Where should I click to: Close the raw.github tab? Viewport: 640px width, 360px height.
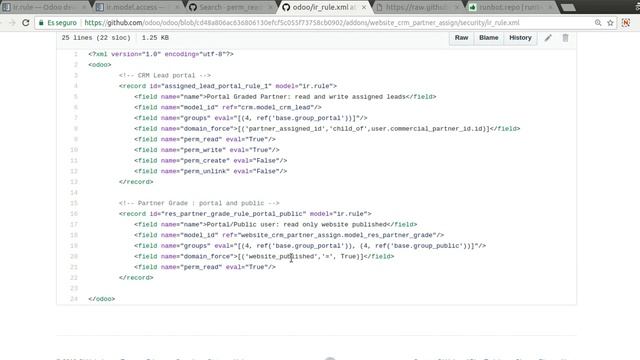pos(457,7)
